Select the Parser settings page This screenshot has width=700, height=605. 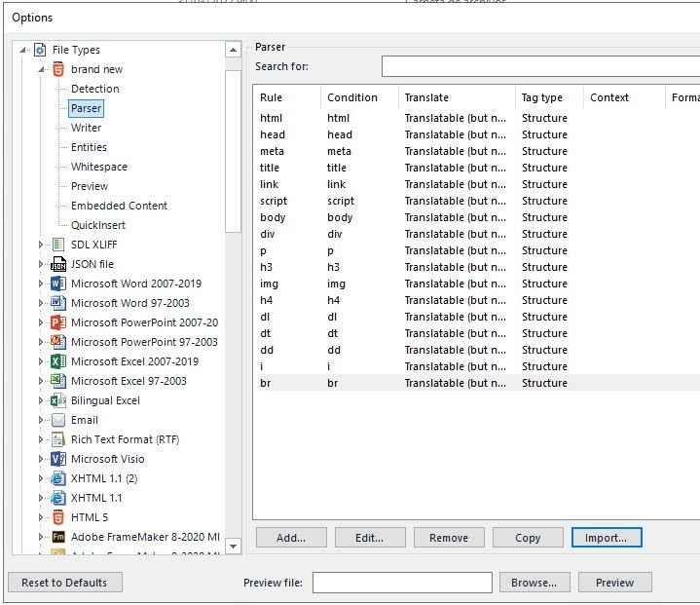86,108
